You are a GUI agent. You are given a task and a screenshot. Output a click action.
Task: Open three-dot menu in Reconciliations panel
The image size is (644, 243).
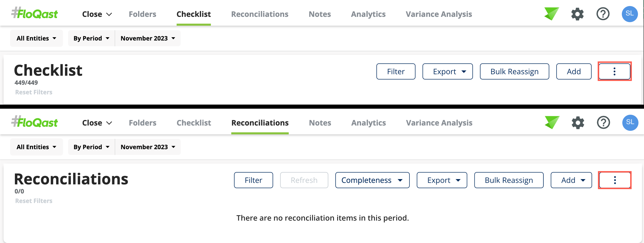pos(615,180)
